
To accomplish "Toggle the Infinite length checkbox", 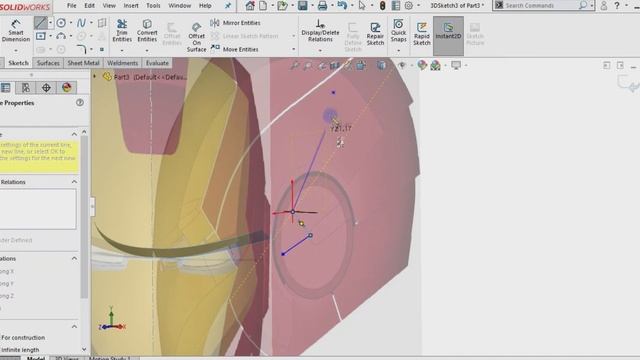I will 20,350.
